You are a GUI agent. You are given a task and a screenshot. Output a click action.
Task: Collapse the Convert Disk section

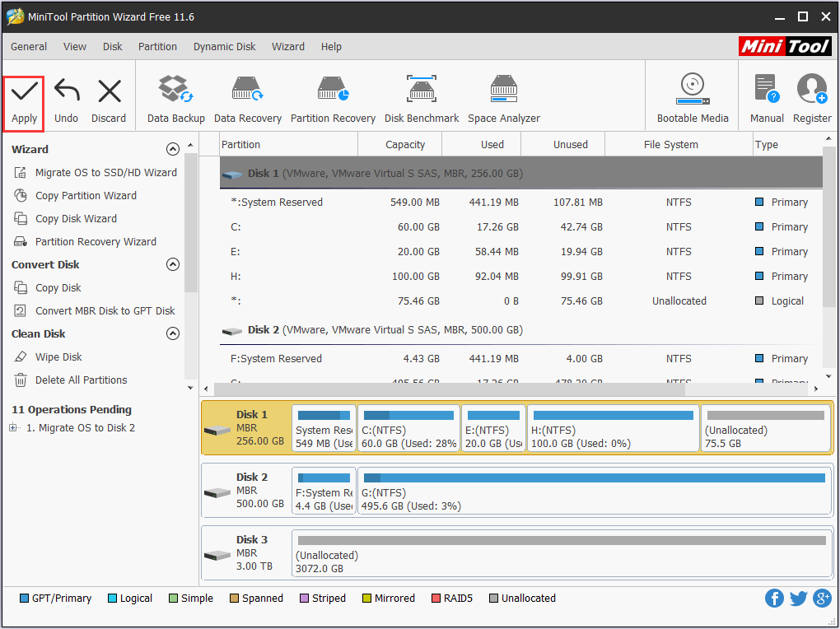point(172,264)
